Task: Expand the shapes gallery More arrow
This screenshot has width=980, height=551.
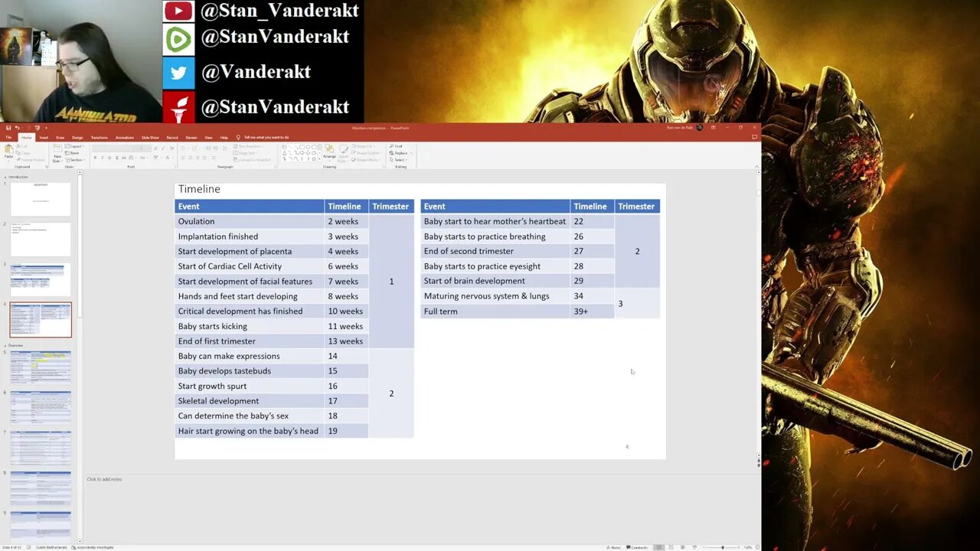Action: (319, 158)
